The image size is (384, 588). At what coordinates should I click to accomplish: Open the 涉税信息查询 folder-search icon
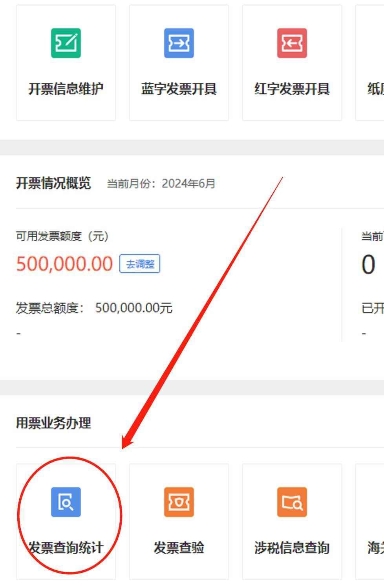[292, 502]
